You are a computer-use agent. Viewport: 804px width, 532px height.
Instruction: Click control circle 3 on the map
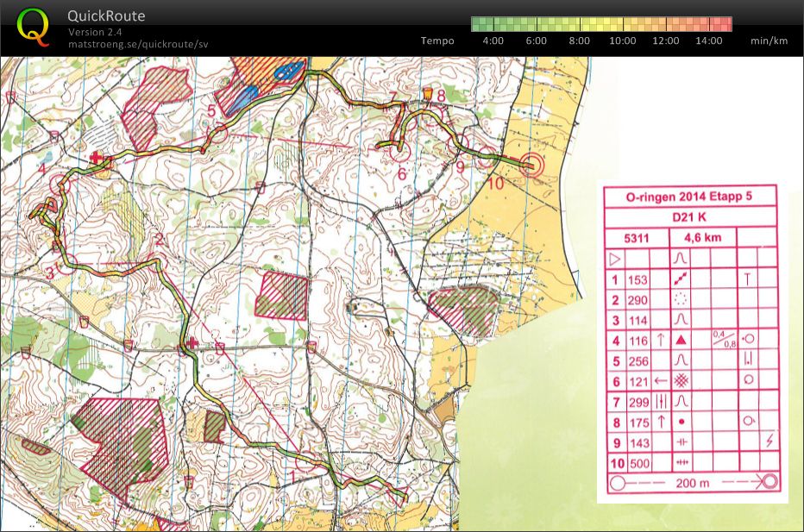(x=66, y=265)
